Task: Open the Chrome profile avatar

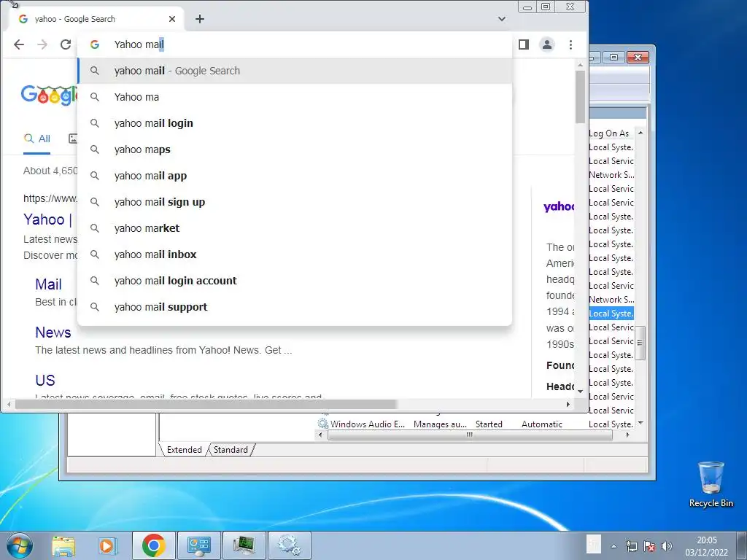Action: 547,44
